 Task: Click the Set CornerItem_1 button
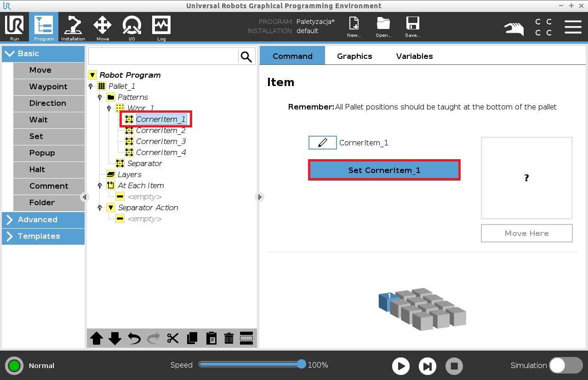pyautogui.click(x=384, y=170)
